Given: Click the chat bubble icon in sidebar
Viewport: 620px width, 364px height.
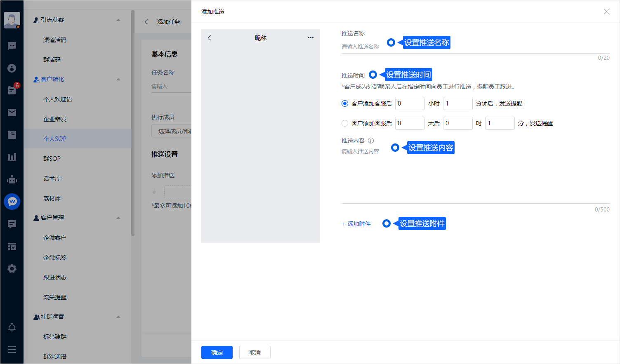Looking at the screenshot, I should coord(12,46).
